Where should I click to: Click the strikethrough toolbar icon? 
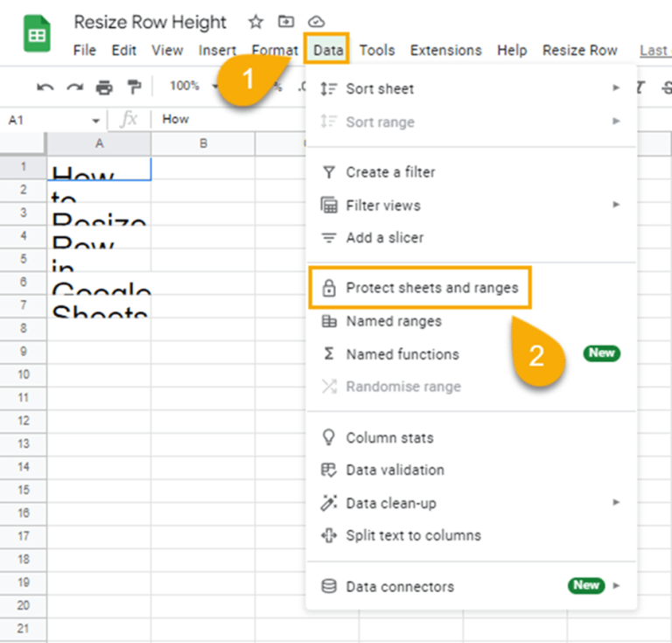(x=667, y=87)
